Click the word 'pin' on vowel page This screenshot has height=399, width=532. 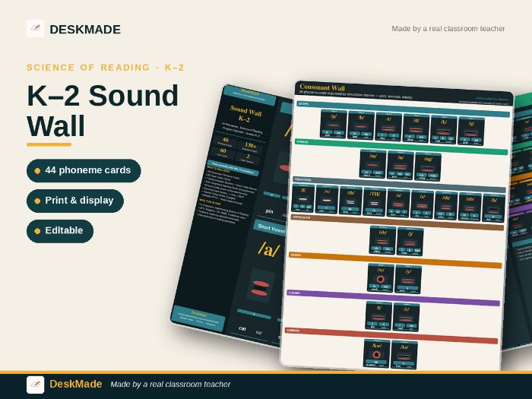coord(269,211)
